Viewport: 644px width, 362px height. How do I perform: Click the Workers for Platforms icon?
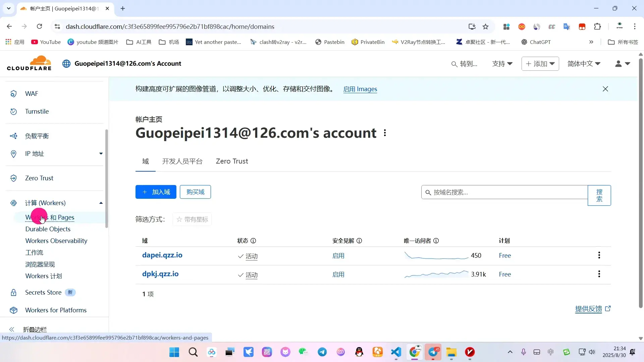click(x=13, y=310)
